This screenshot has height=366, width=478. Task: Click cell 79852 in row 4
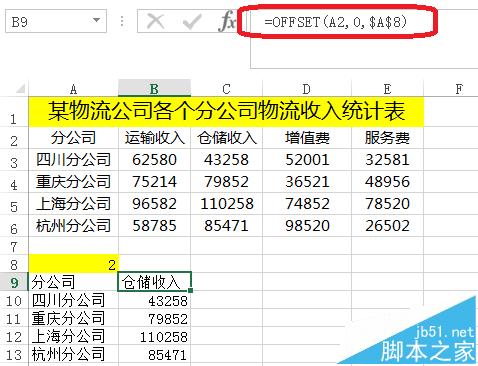[226, 182]
